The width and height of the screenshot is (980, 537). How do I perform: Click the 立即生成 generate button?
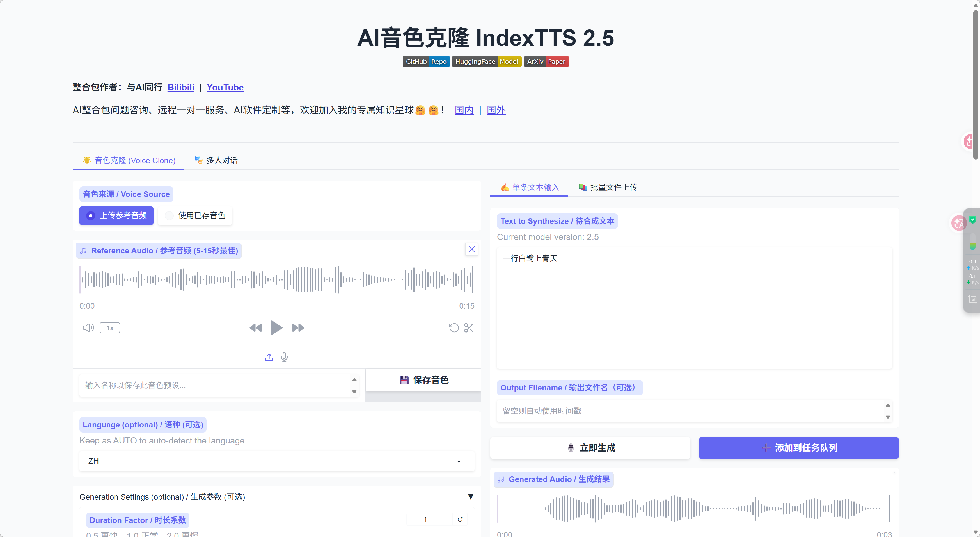[590, 448]
